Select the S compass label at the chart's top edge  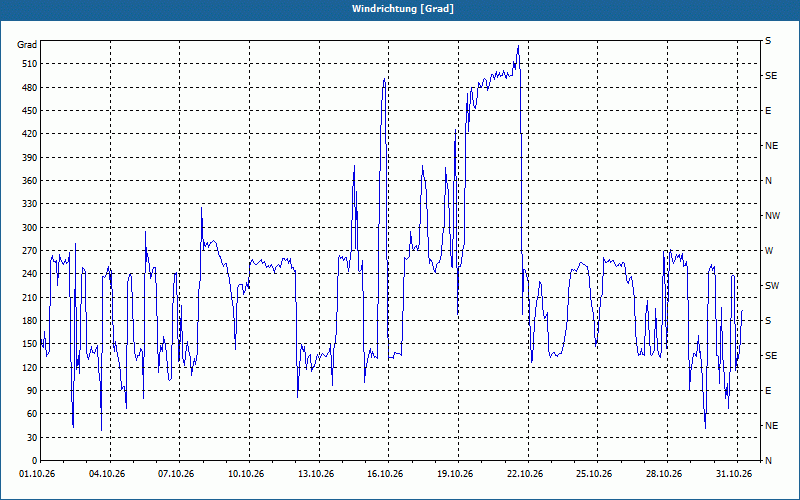pos(768,41)
